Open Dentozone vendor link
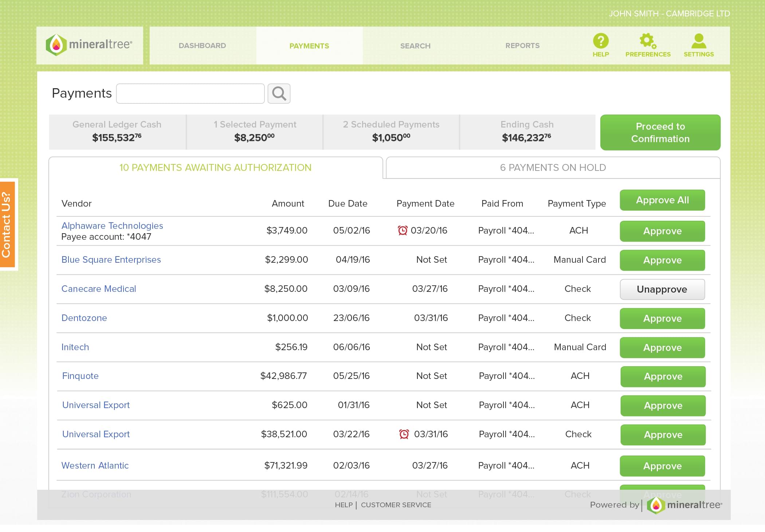This screenshot has height=532, width=765. [84, 318]
